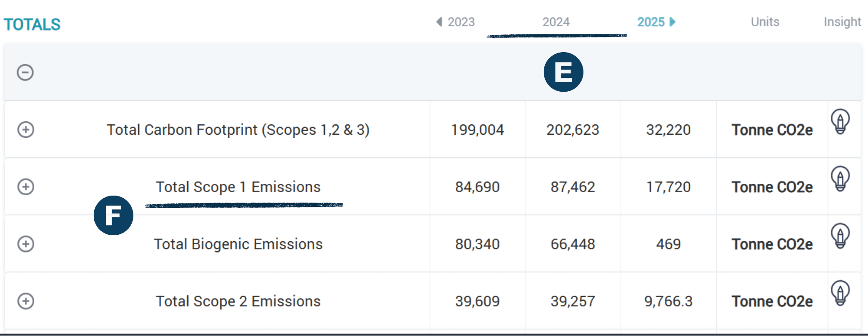Select the 2025 year column header

[x=651, y=22]
